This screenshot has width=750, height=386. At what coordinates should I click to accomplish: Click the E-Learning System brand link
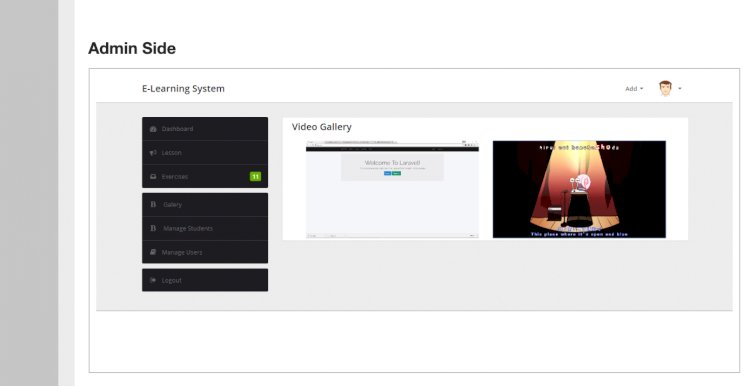(183, 88)
